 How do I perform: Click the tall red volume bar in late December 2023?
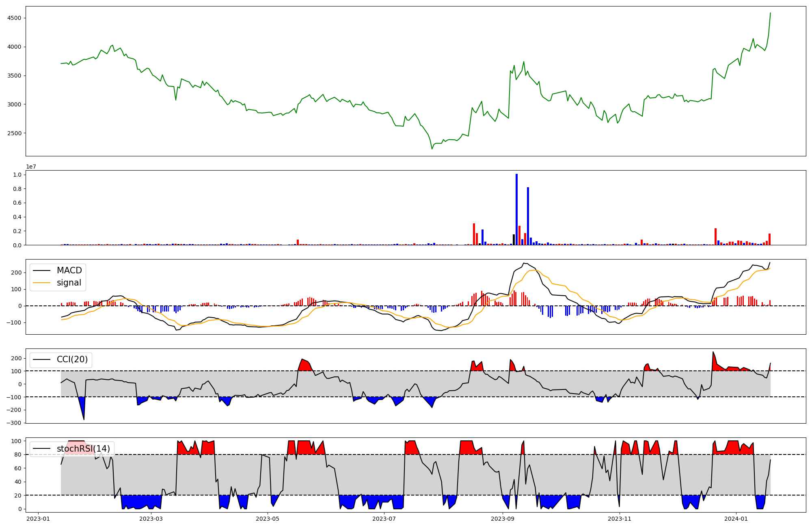(x=715, y=236)
